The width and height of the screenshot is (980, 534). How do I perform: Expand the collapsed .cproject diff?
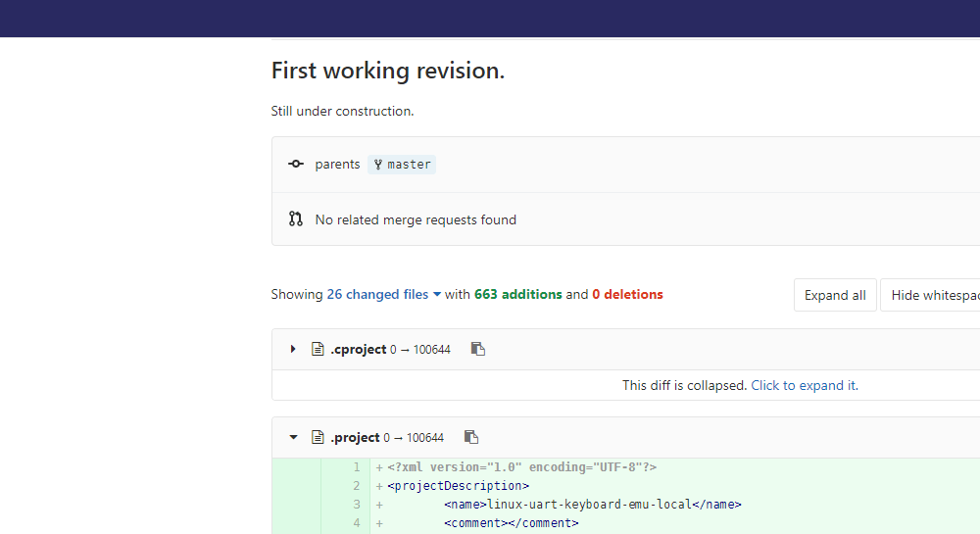click(292, 349)
